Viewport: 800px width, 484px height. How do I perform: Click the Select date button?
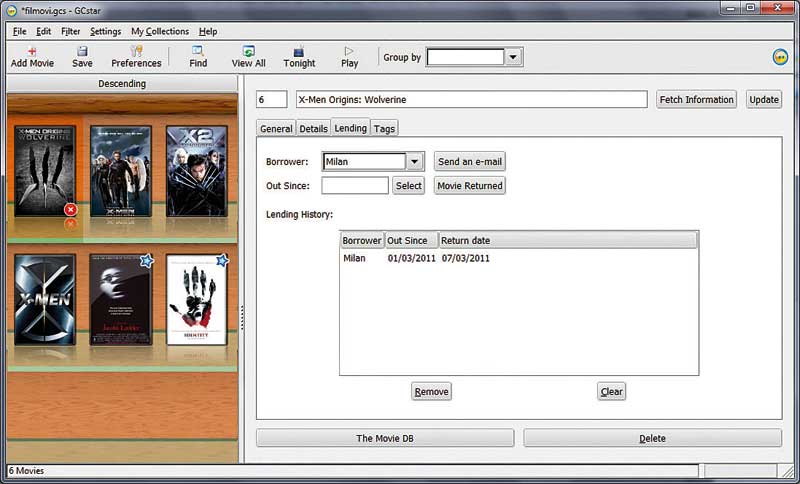click(409, 186)
